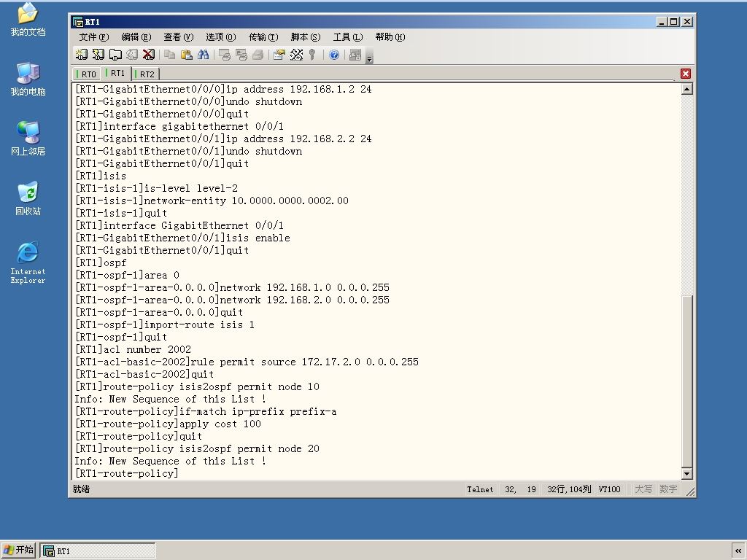Click the 'acl number 2002' line
Image resolution: width=747 pixels, height=560 pixels.
click(x=133, y=349)
